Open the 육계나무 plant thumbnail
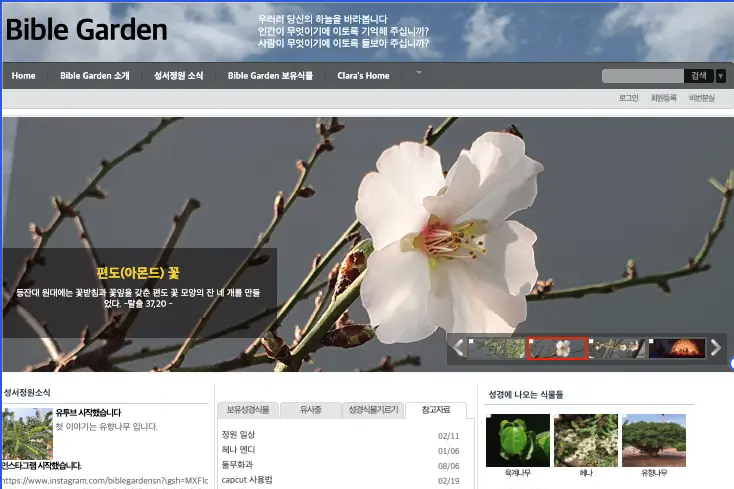Image resolution: width=734 pixels, height=489 pixels. [518, 441]
